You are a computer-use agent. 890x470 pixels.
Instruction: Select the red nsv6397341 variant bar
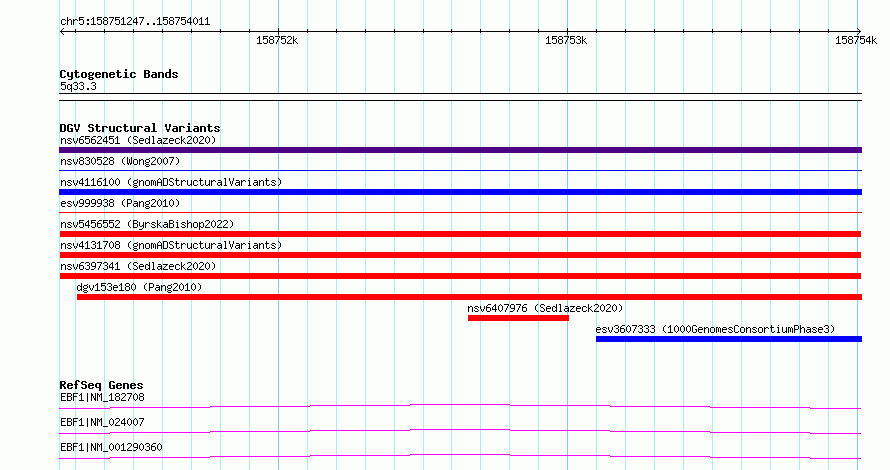pyautogui.click(x=460, y=276)
